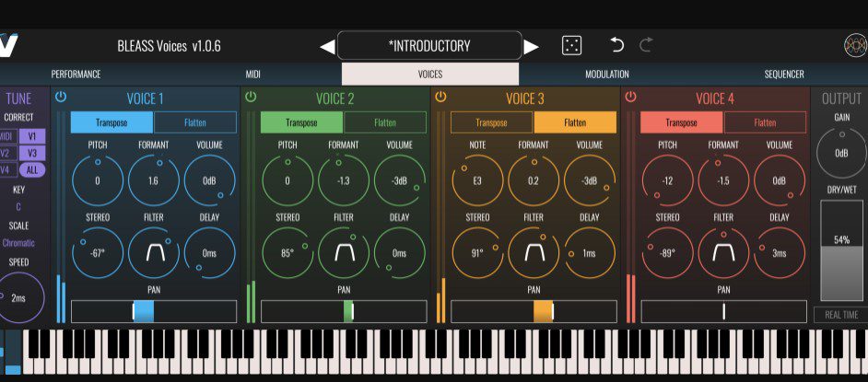Screen dimensions: 868x382
Task: Click Voice 4 STEREO knob showing -89°
Action: tap(667, 252)
